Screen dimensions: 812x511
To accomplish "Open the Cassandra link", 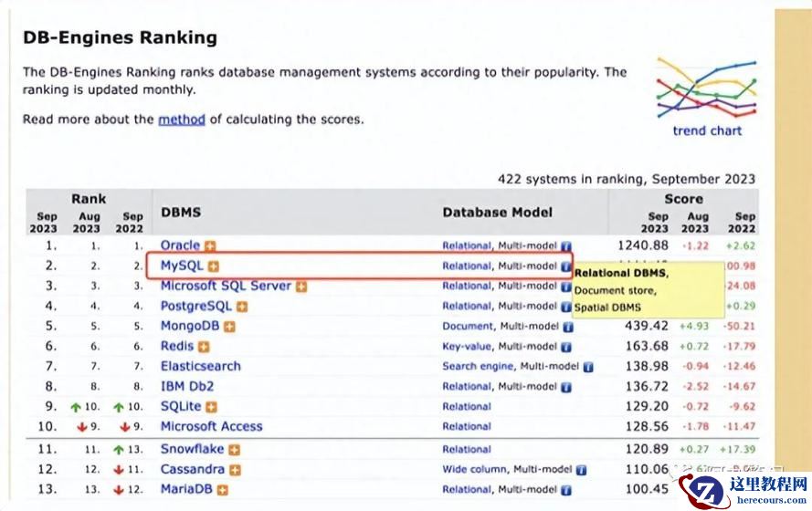I will point(192,469).
